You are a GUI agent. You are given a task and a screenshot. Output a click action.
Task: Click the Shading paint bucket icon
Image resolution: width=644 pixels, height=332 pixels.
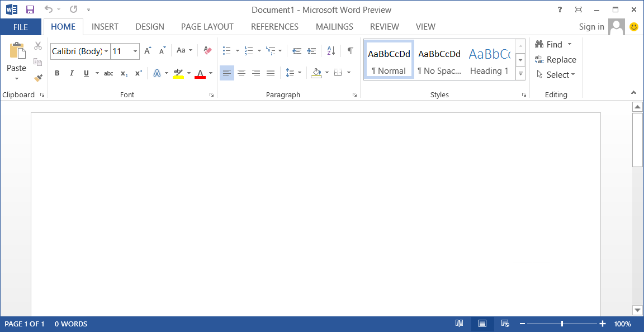[x=316, y=73]
